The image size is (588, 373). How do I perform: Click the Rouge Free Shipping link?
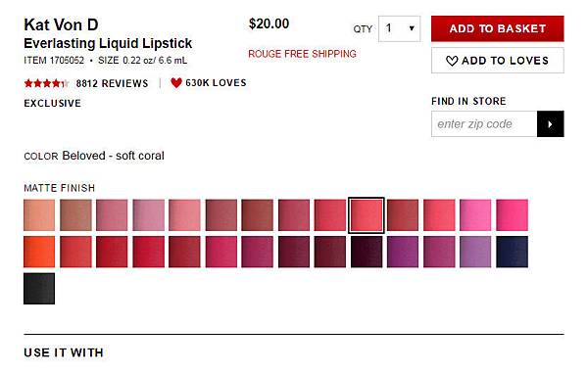302,54
